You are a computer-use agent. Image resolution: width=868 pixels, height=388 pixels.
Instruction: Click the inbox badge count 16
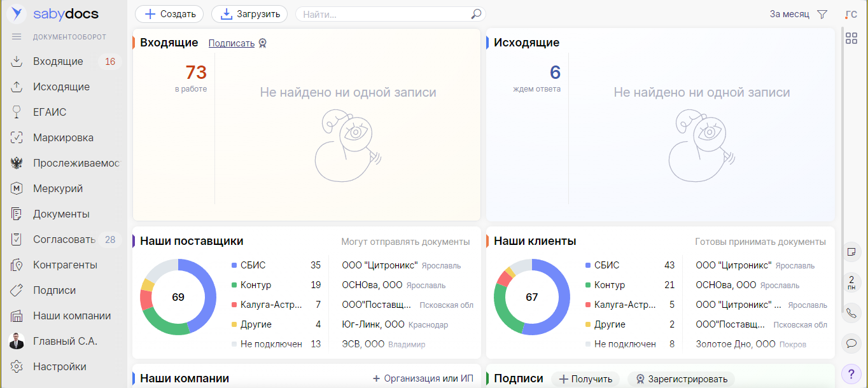[110, 62]
